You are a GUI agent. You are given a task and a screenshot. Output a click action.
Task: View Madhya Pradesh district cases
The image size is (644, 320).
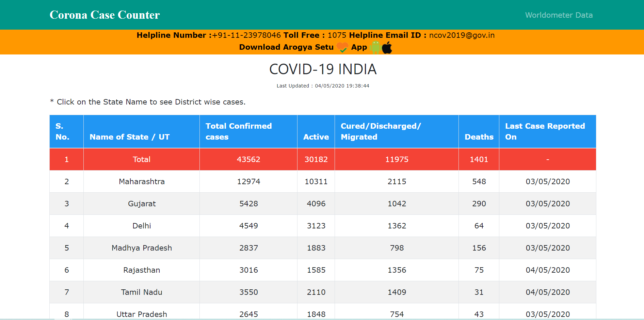point(142,248)
